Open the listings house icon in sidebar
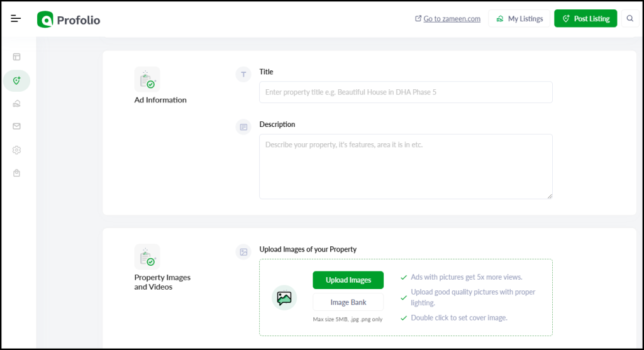Image resolution: width=644 pixels, height=350 pixels. coord(16,104)
